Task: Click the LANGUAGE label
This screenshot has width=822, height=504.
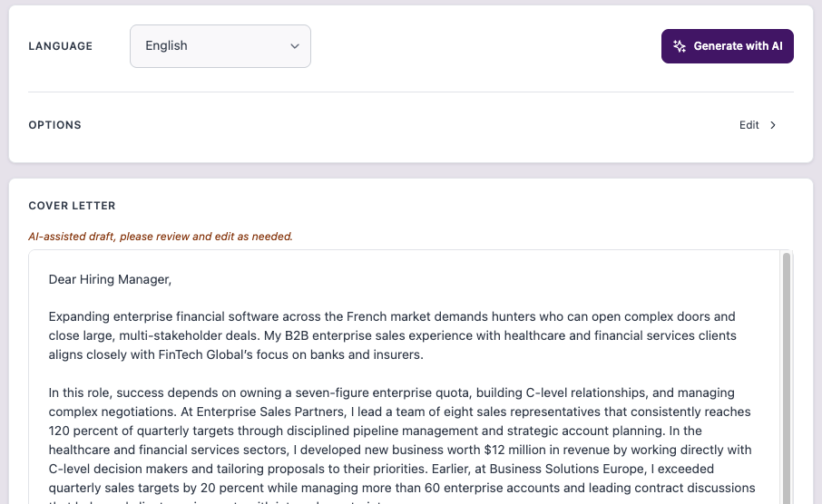Action: [61, 46]
